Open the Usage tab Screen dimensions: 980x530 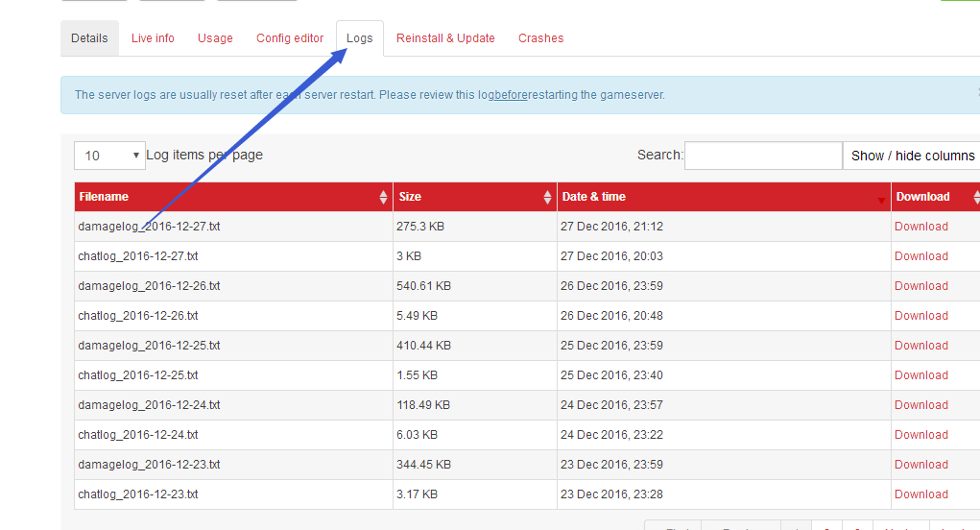[x=215, y=38]
